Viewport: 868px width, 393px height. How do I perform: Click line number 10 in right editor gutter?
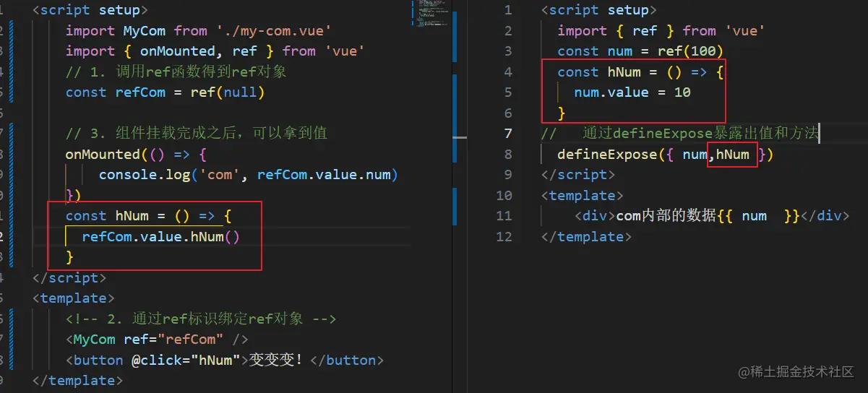[x=504, y=195]
